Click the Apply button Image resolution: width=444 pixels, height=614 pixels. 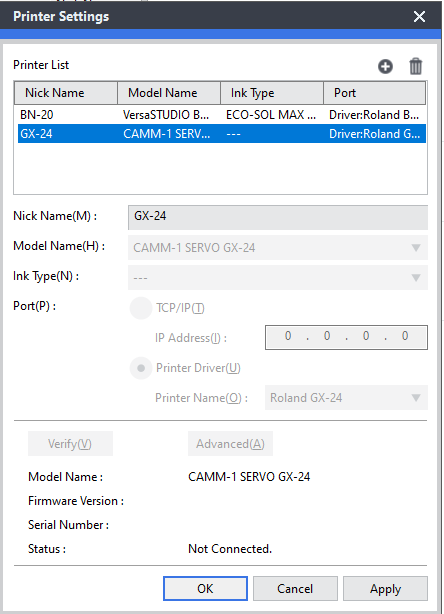(385, 589)
